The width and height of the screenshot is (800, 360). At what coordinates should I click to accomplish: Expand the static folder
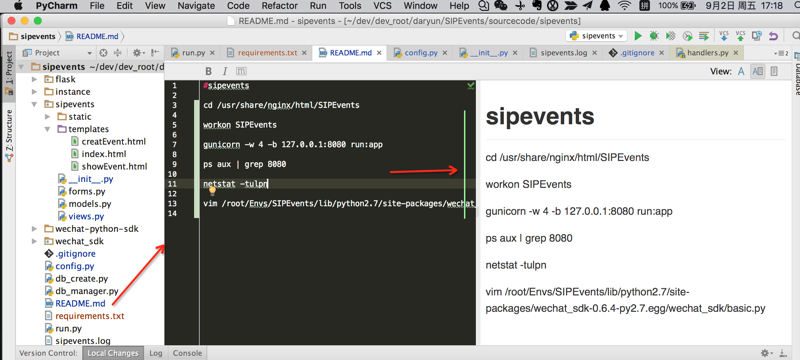pos(47,117)
